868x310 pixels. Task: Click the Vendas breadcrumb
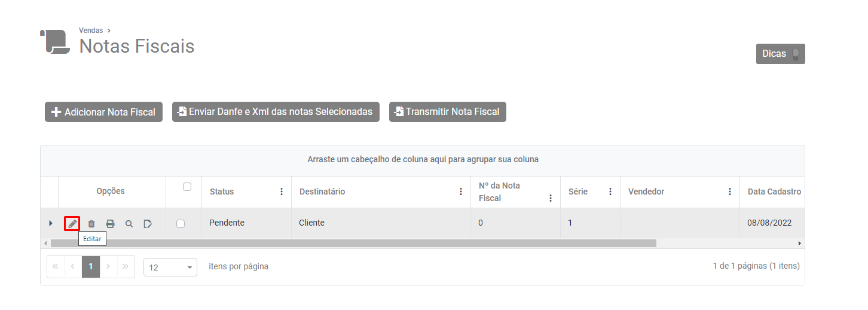point(91,30)
